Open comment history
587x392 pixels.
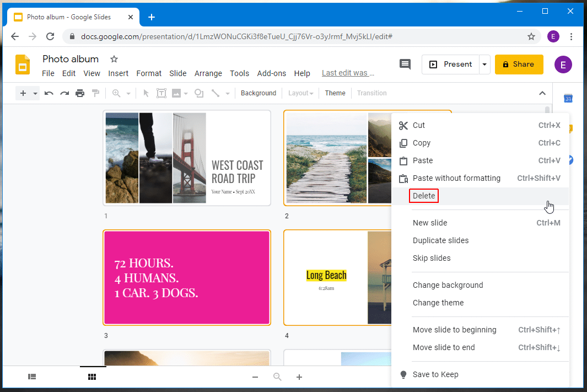(x=405, y=64)
